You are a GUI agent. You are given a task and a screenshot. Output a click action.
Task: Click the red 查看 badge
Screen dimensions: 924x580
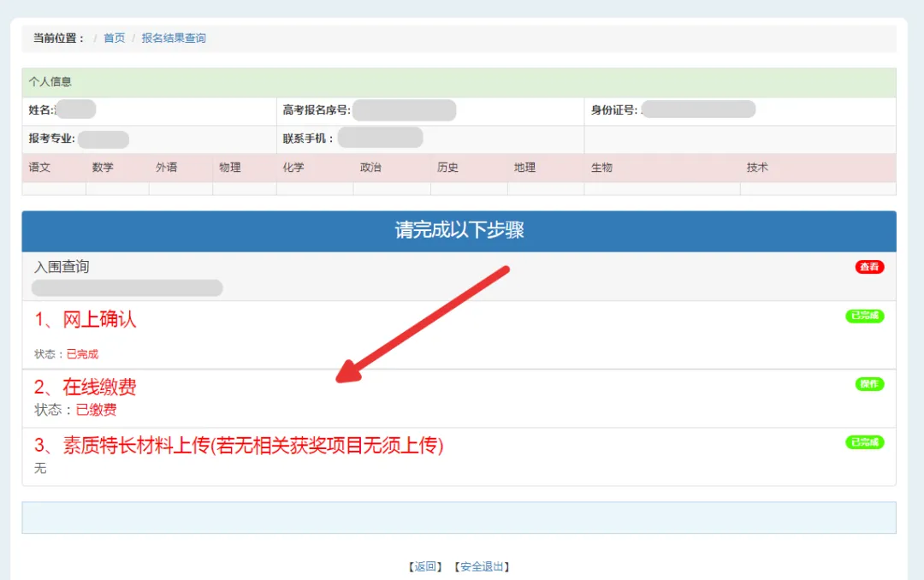coord(869,267)
